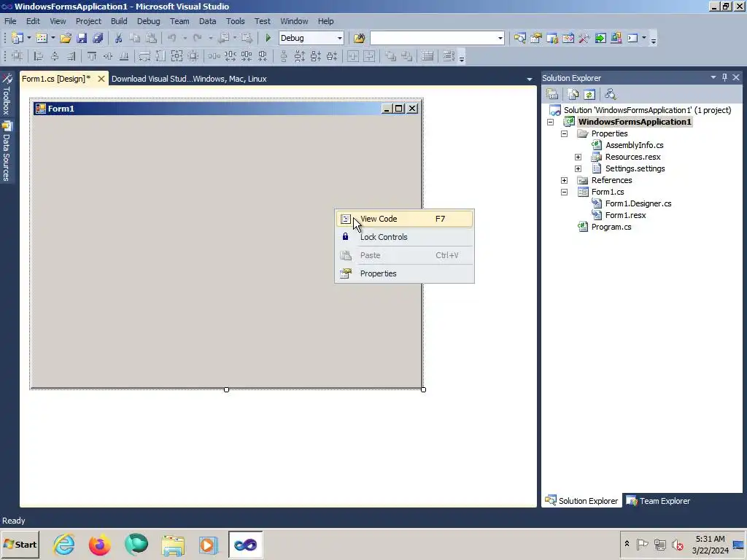Open Windows Media Player from the taskbar

tap(208, 545)
